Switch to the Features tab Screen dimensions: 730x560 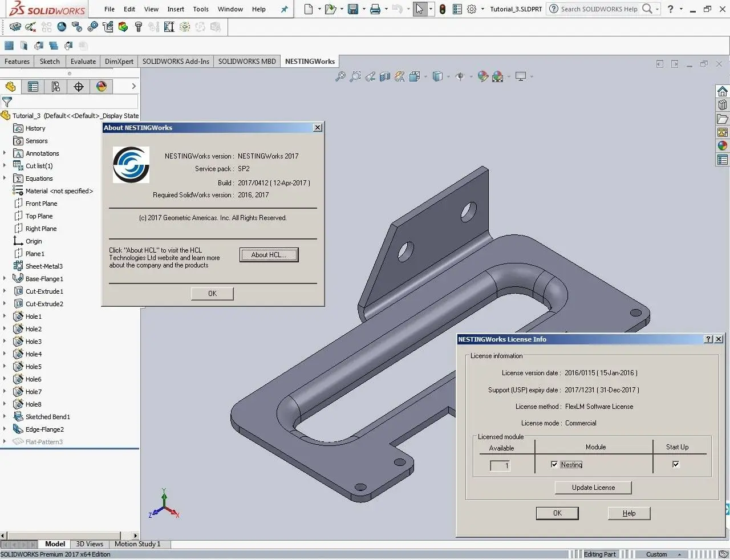[17, 62]
